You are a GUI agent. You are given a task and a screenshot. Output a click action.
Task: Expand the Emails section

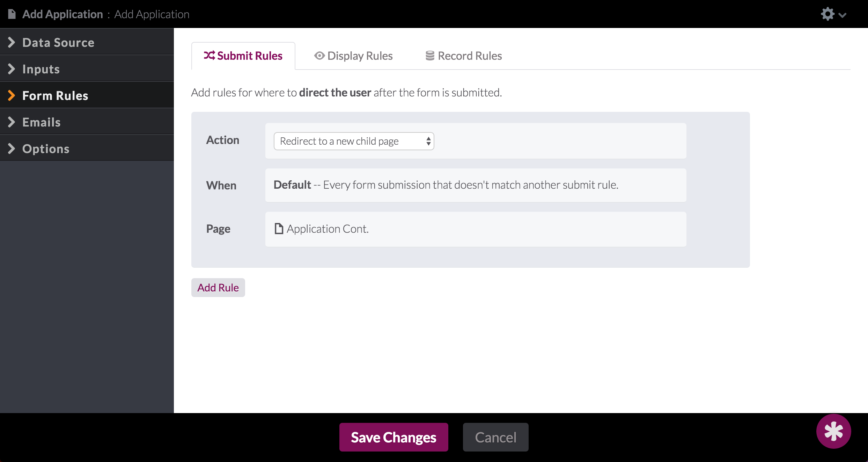41,122
